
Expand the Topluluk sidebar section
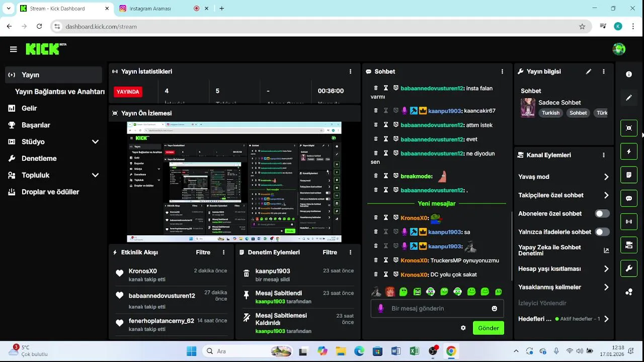click(95, 175)
